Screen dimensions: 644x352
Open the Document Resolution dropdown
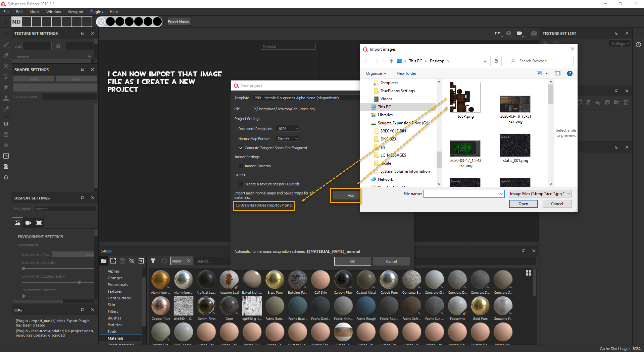(x=287, y=129)
